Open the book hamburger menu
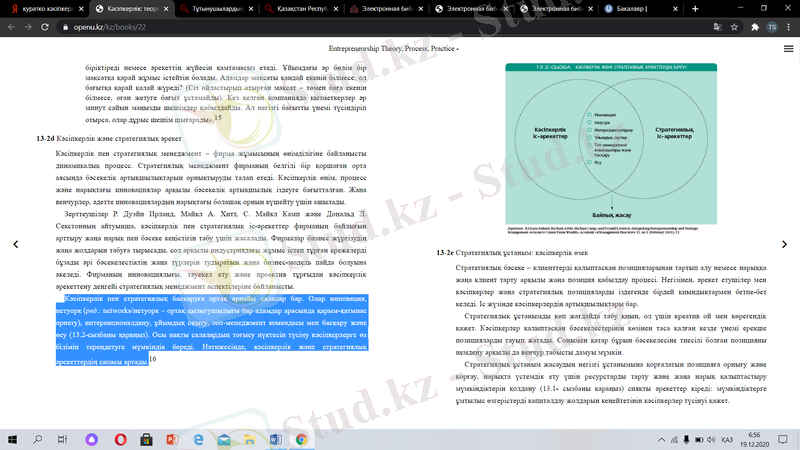The width and height of the screenshot is (800, 450). click(788, 48)
